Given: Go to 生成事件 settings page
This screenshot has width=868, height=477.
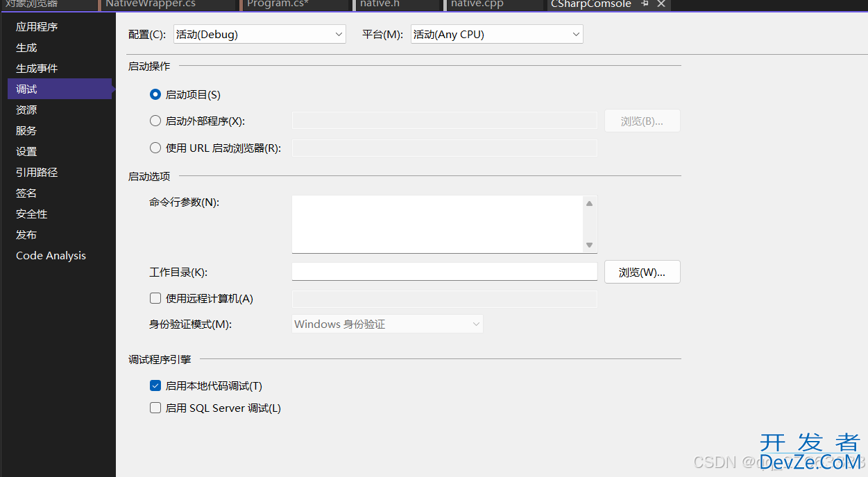Looking at the screenshot, I should pos(37,69).
